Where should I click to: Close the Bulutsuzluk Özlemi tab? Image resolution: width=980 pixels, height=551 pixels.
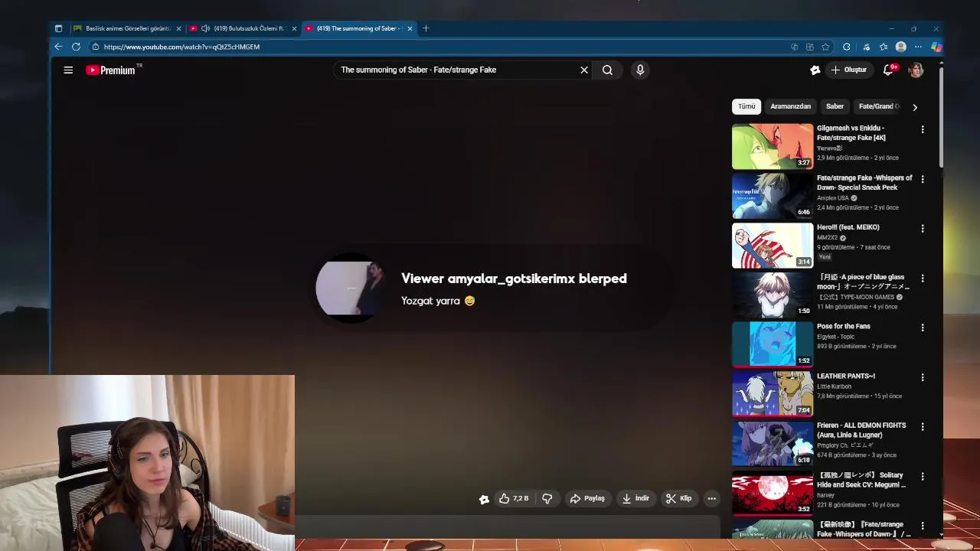(294, 28)
